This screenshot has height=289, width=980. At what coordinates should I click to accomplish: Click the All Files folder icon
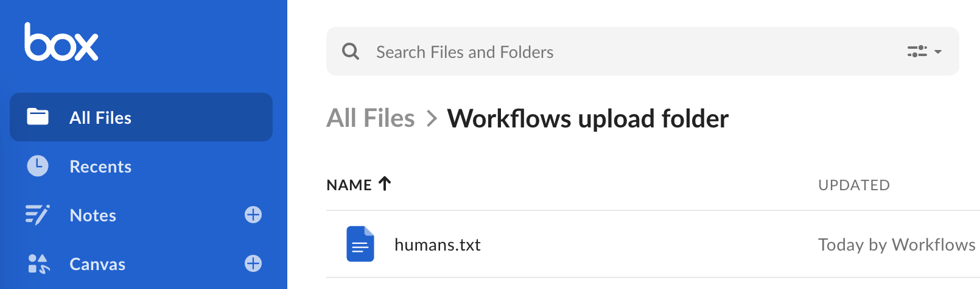point(38,116)
